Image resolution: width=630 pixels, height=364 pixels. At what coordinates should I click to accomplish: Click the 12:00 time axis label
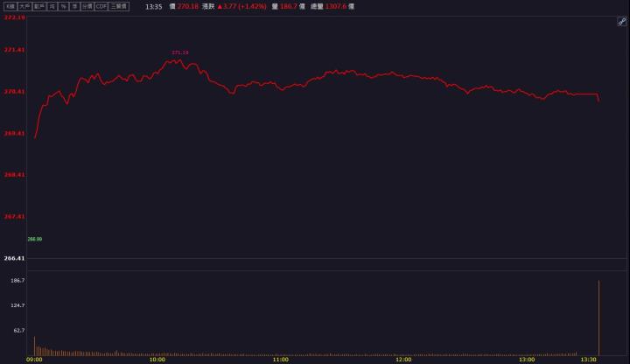point(403,360)
